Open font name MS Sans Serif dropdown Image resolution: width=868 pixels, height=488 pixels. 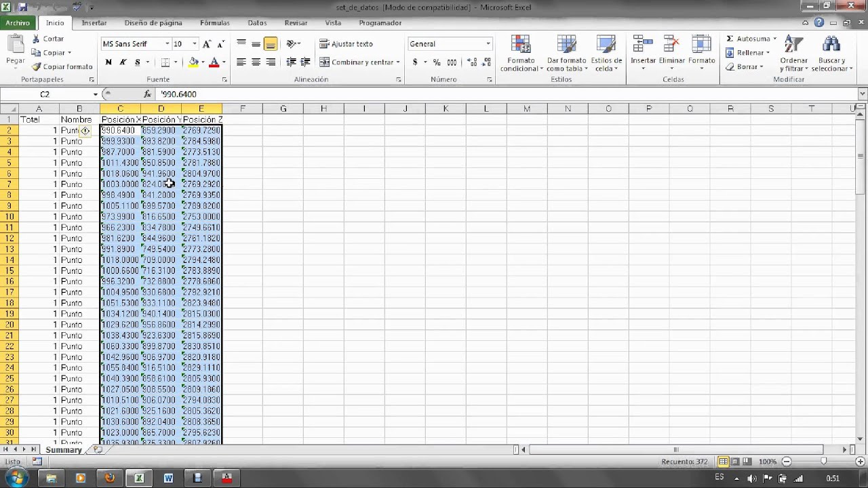tap(167, 44)
